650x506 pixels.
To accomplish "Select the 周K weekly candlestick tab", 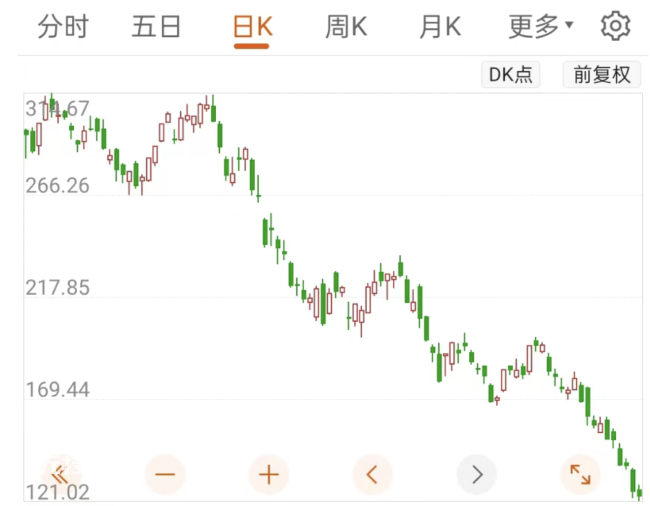I will [346, 27].
